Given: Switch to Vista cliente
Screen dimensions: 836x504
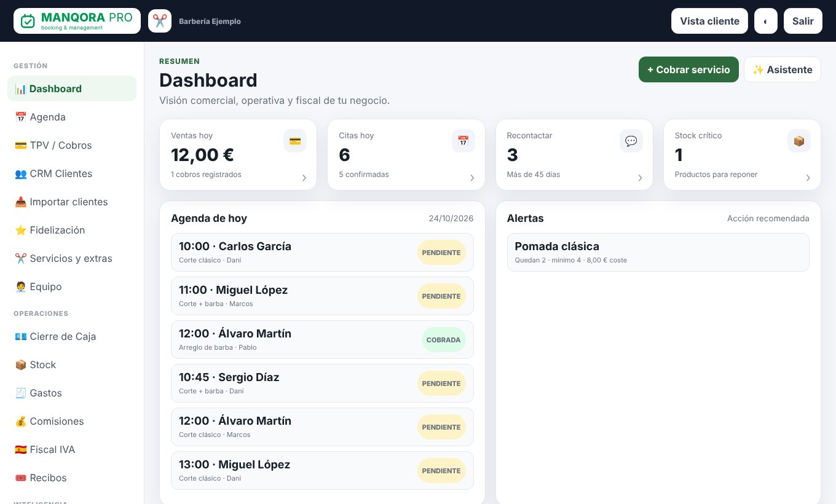Looking at the screenshot, I should coord(709,21).
